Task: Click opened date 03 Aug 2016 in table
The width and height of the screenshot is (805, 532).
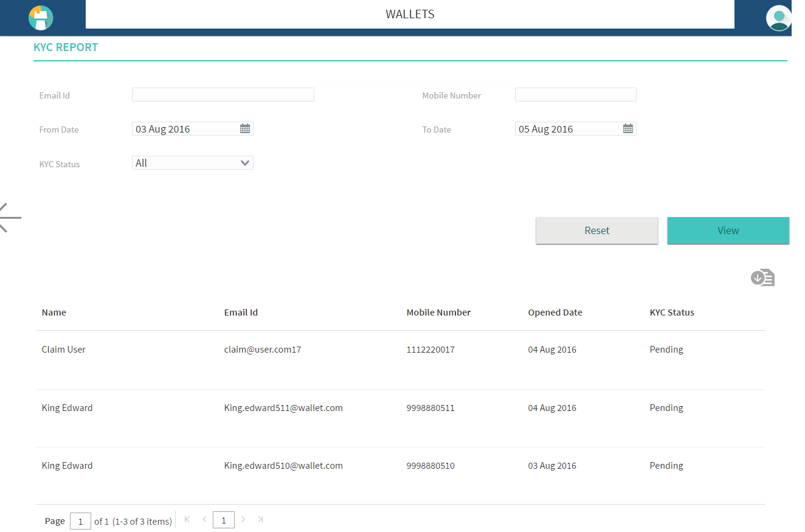Action: click(552, 466)
